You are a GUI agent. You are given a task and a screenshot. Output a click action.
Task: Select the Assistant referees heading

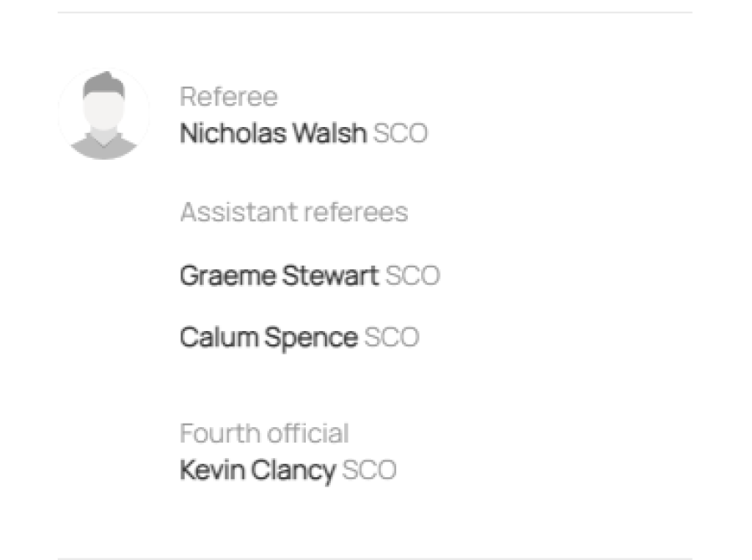pos(294,211)
